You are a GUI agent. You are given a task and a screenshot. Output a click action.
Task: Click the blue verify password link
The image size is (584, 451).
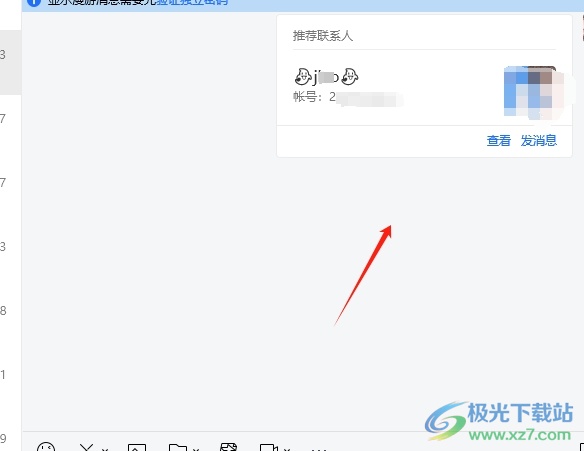tap(192, 2)
